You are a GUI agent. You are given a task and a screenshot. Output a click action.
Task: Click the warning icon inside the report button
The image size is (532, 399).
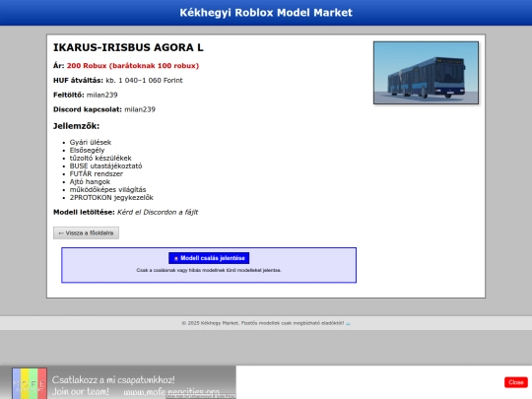(x=176, y=258)
